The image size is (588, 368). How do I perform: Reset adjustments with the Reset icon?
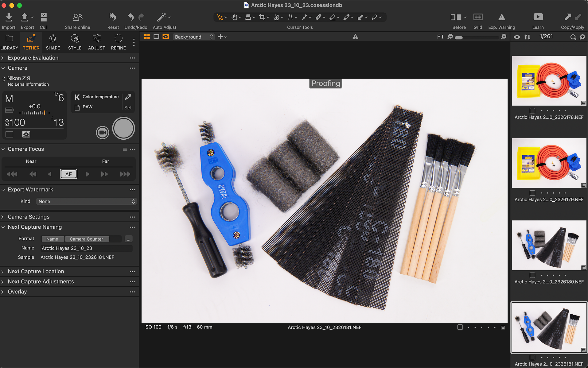(x=113, y=17)
